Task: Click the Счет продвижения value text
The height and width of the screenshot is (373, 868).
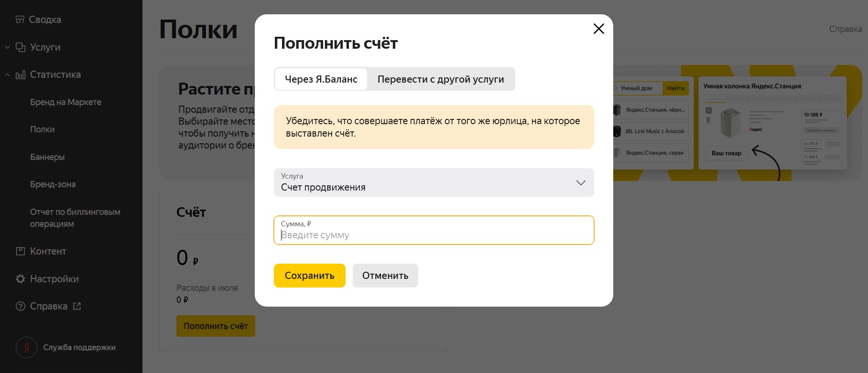Action: coord(323,188)
